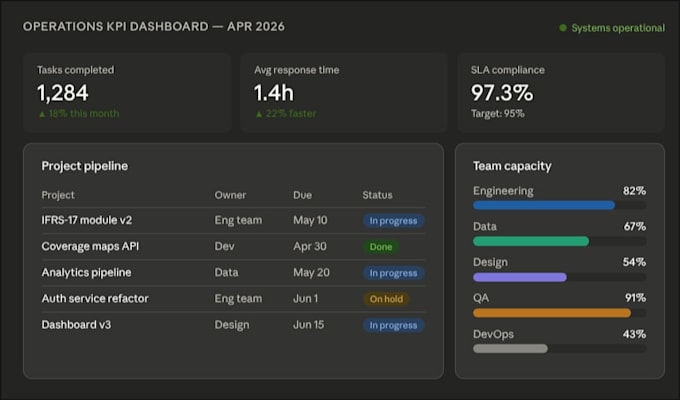Open the IFRS-17 module v2 project row
Screen dimensions: 680x400
(x=233, y=220)
